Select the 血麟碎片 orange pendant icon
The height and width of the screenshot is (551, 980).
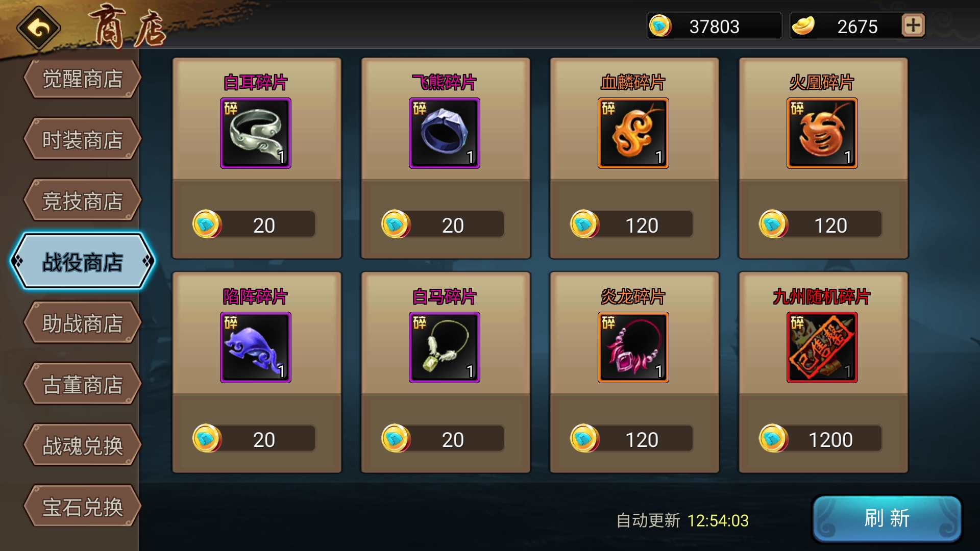pyautogui.click(x=633, y=133)
